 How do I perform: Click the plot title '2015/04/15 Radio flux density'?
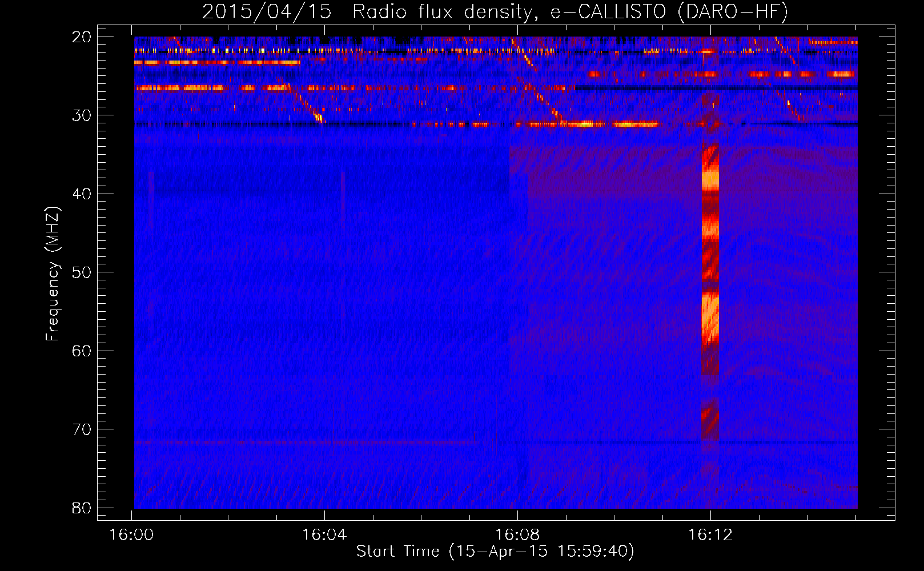point(370,11)
